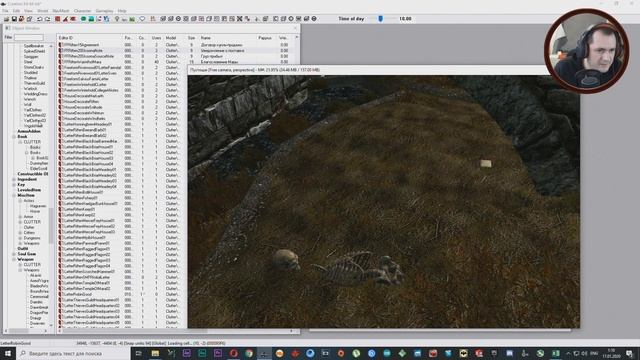
Task: Expand Critters folder under MiscItem
Action: point(20,233)
